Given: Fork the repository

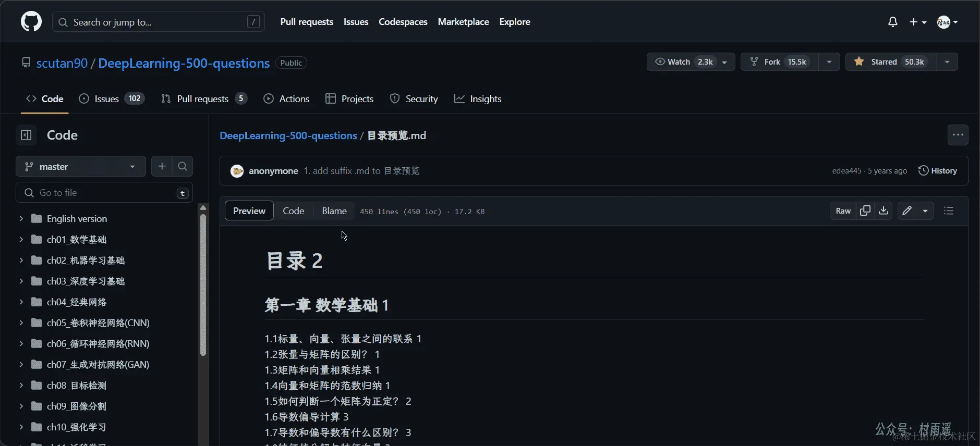Looking at the screenshot, I should (x=780, y=61).
